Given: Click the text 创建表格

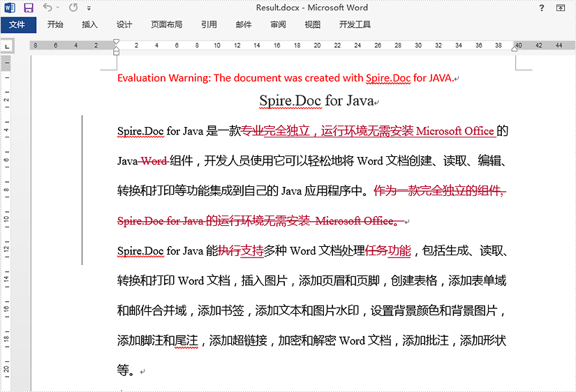Looking at the screenshot, I should [414, 281].
